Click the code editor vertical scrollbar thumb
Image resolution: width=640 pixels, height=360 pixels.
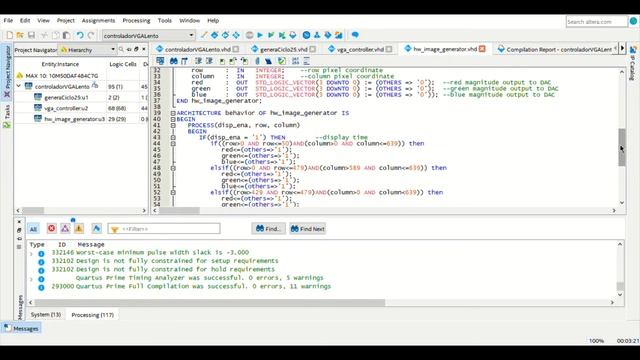click(x=622, y=147)
